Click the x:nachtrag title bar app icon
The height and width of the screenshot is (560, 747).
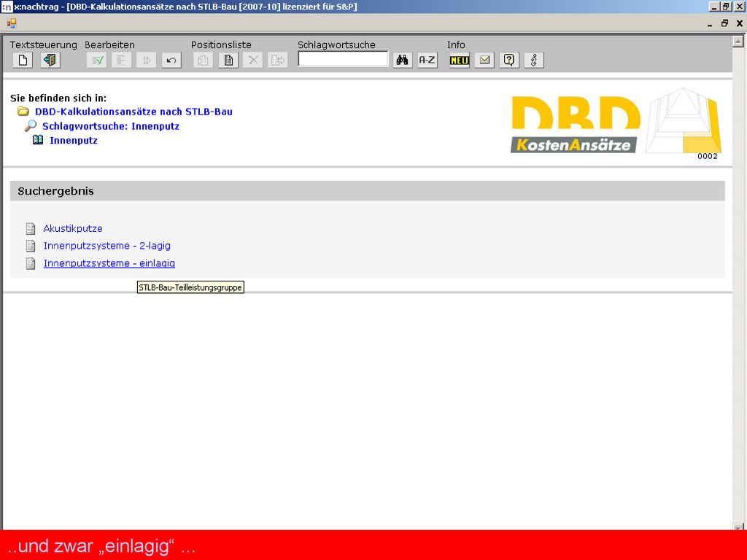click(7, 7)
